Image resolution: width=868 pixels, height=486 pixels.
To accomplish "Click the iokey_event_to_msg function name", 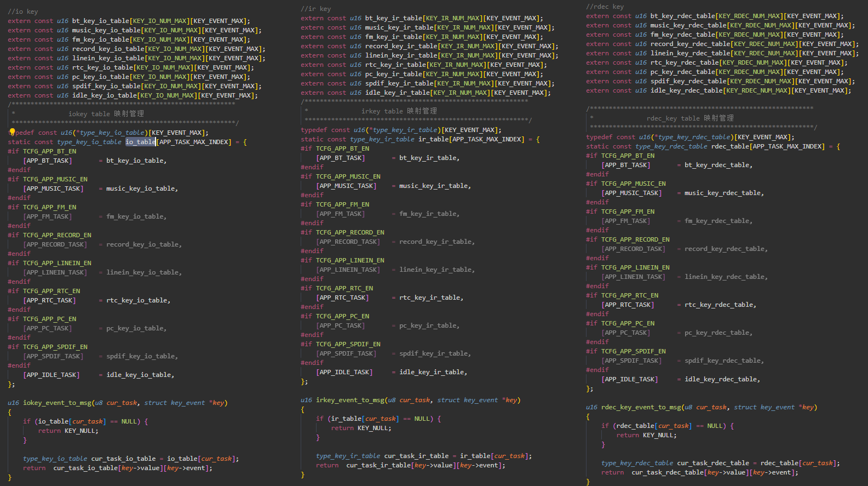I will 57,403.
